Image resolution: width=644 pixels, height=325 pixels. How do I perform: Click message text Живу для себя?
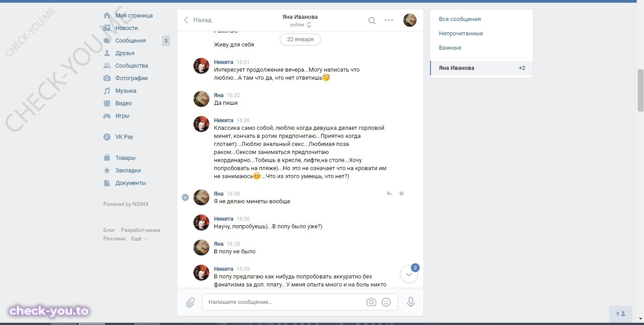(234, 45)
